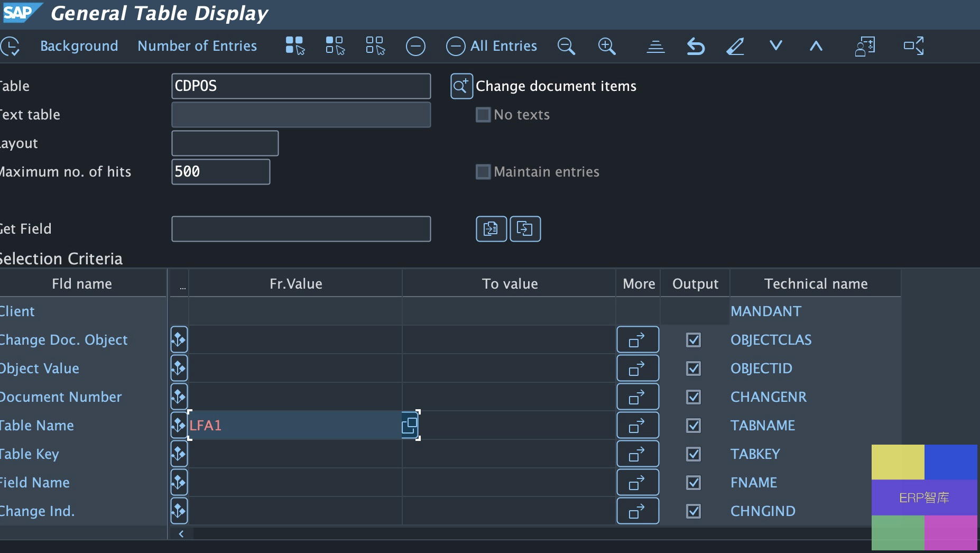Open multiple selection for OBJECTID row
Image resolution: width=980 pixels, height=553 pixels.
coord(637,368)
